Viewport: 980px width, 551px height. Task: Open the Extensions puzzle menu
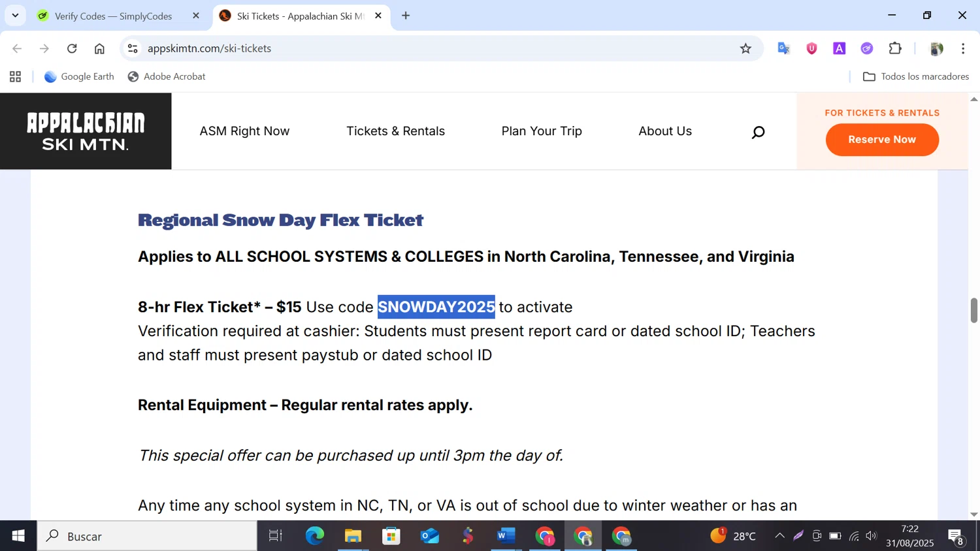click(x=895, y=48)
